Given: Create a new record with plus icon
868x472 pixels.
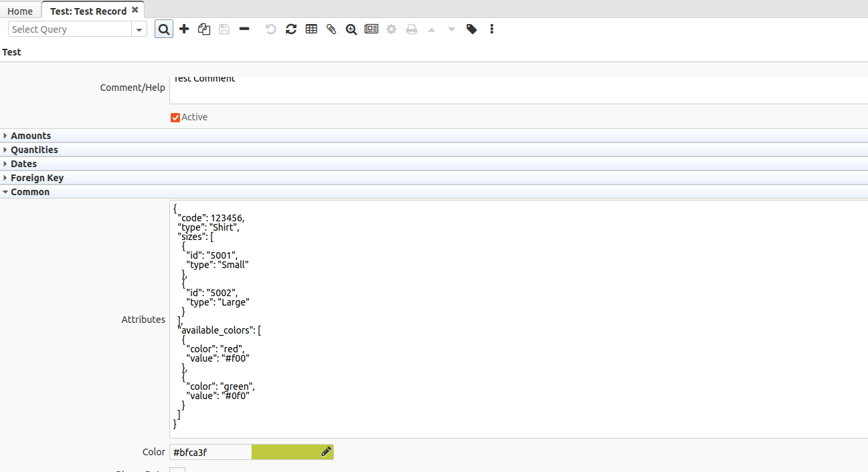Looking at the screenshot, I should tap(184, 29).
